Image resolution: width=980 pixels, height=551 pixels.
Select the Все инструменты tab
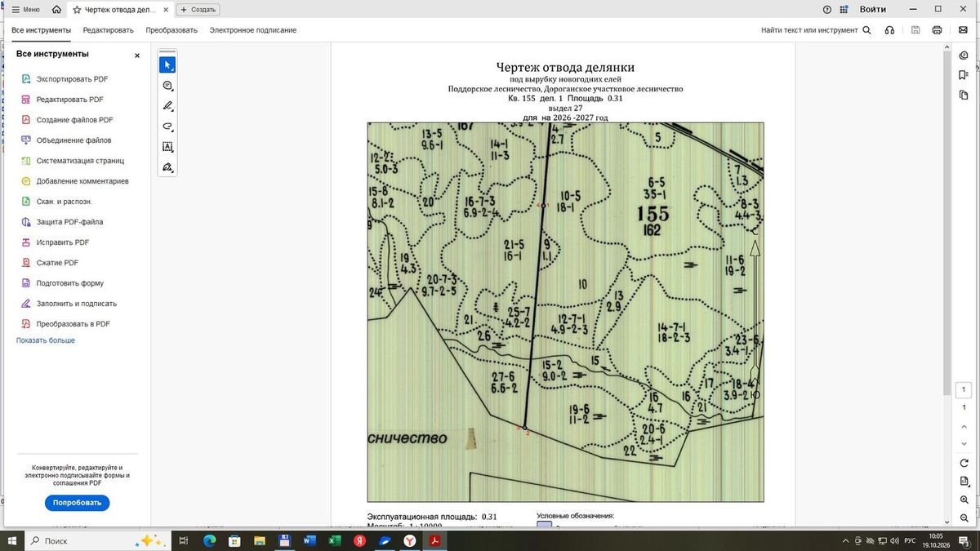tap(41, 30)
